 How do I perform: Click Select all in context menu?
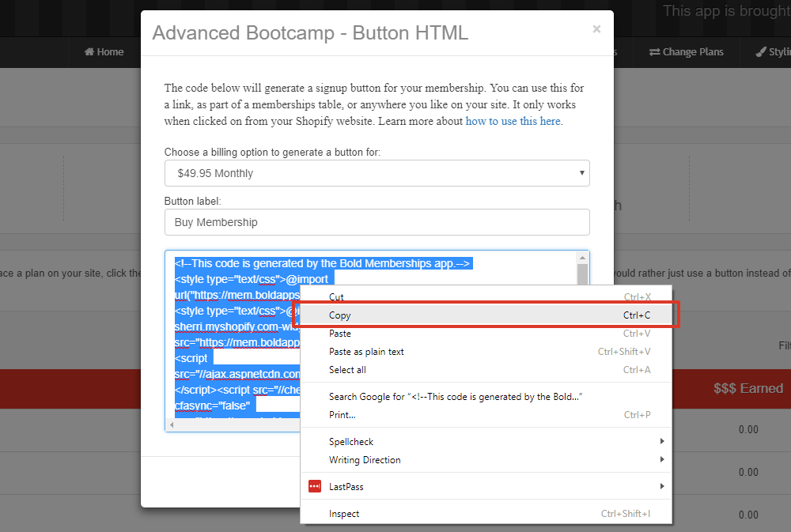[486, 370]
